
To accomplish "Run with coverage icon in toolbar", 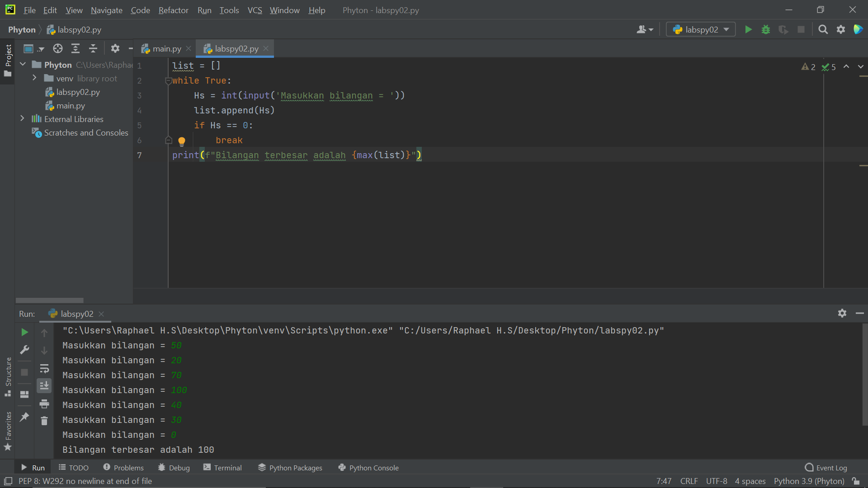I will [783, 30].
